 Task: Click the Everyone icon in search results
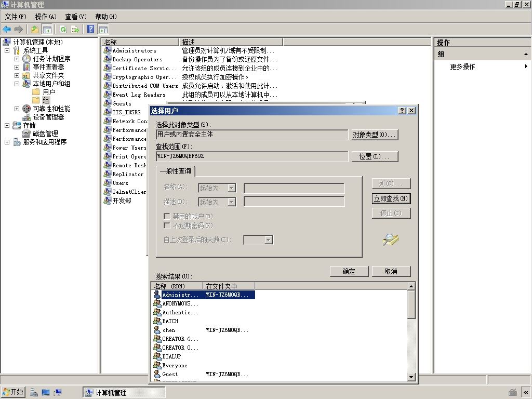point(157,365)
